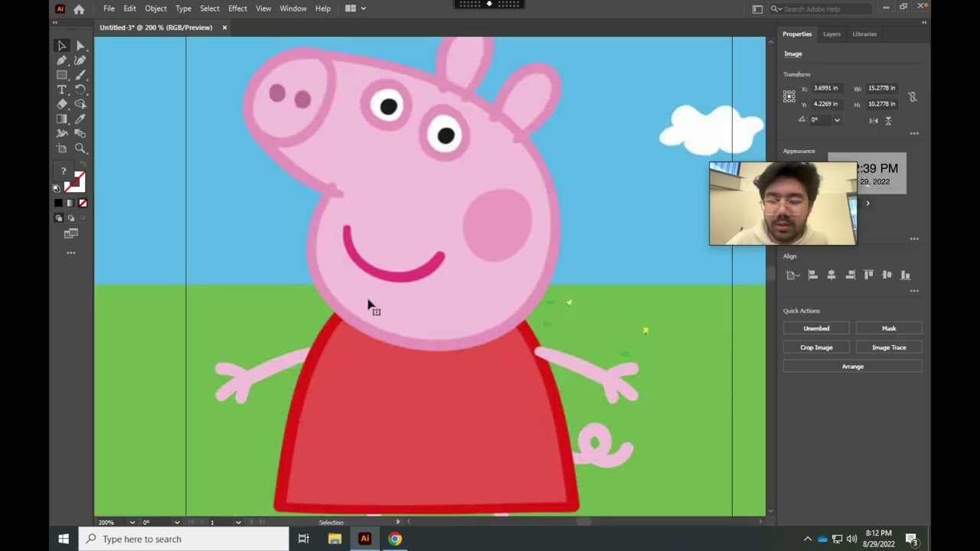Click the Image Trace button
Image resolution: width=980 pixels, height=551 pixels.
pyautogui.click(x=889, y=347)
